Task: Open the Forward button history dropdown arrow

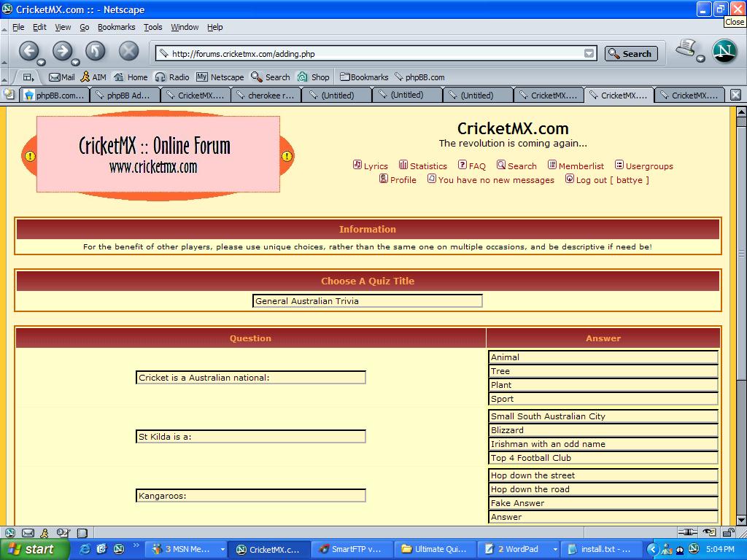Action: (75, 63)
